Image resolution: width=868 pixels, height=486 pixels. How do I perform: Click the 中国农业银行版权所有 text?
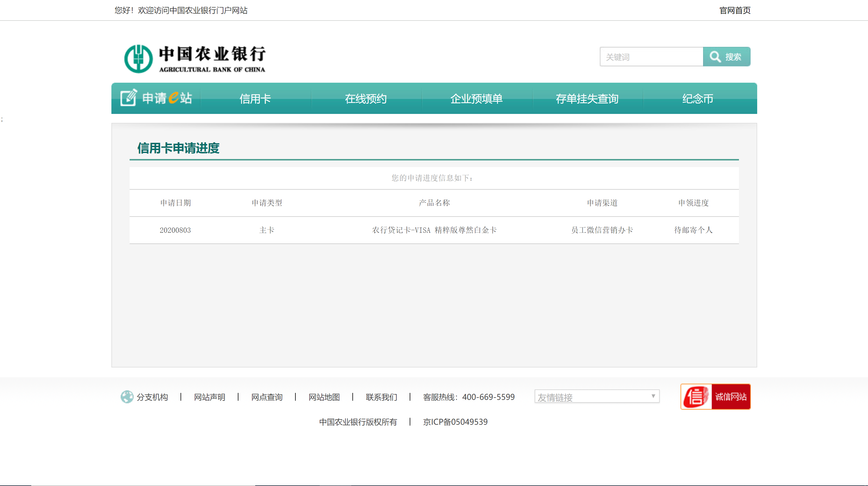[358, 422]
